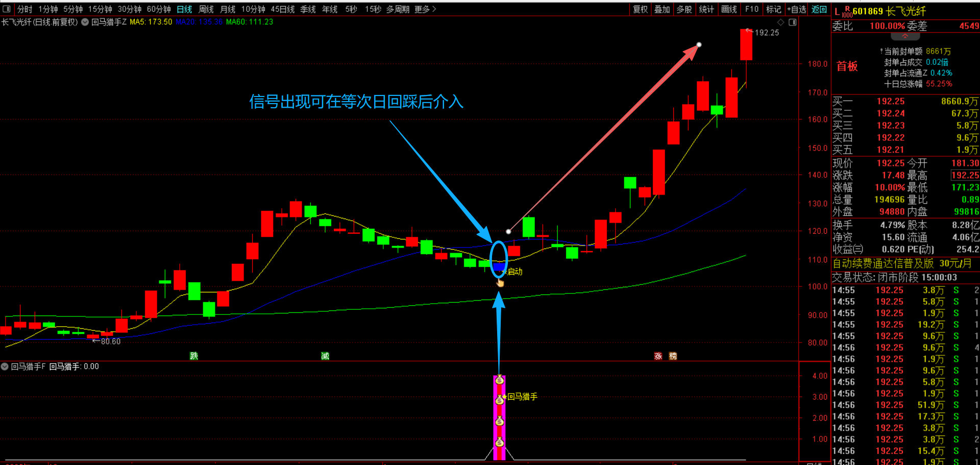The width and height of the screenshot is (980, 465).
Task: Click the 委比 100.00% value
Action: [x=887, y=26]
